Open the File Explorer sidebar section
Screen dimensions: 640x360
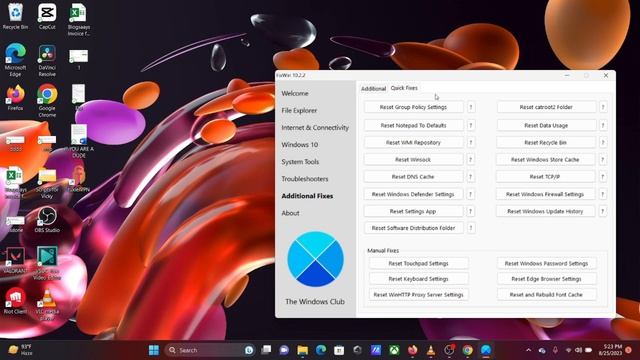(299, 111)
